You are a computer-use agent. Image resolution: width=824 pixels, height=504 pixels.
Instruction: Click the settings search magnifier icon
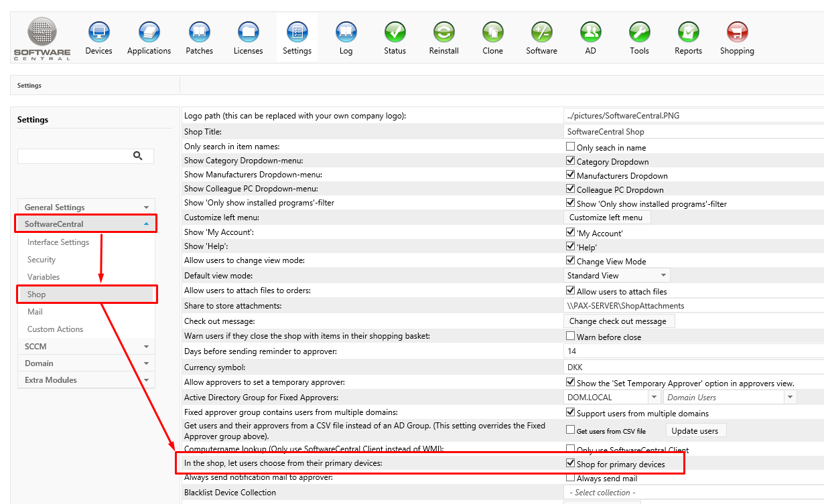point(138,156)
